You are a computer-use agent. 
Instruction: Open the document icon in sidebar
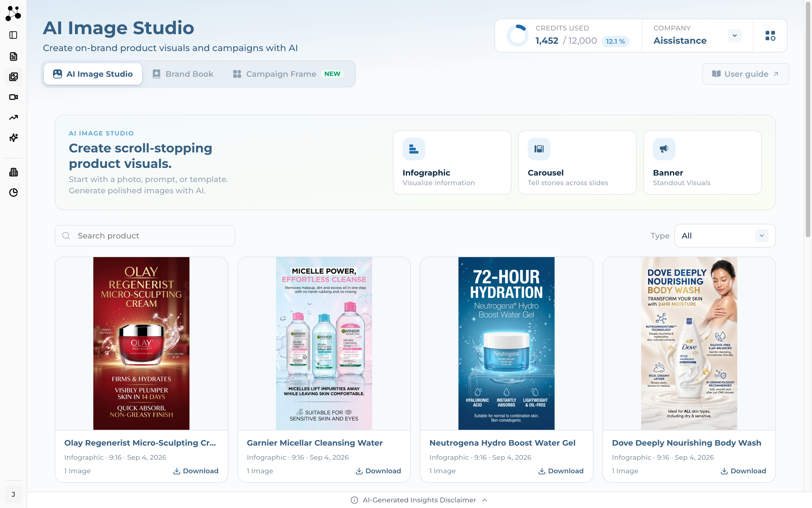tap(14, 56)
